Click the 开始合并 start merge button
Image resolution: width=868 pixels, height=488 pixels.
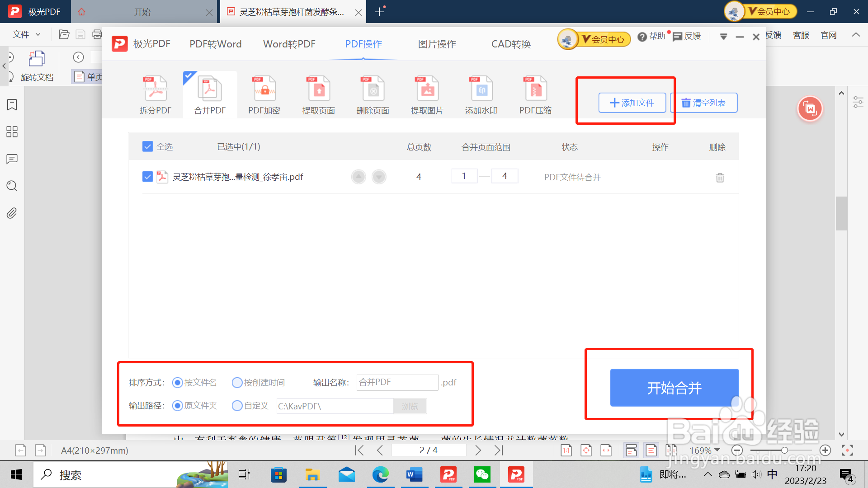point(674,388)
